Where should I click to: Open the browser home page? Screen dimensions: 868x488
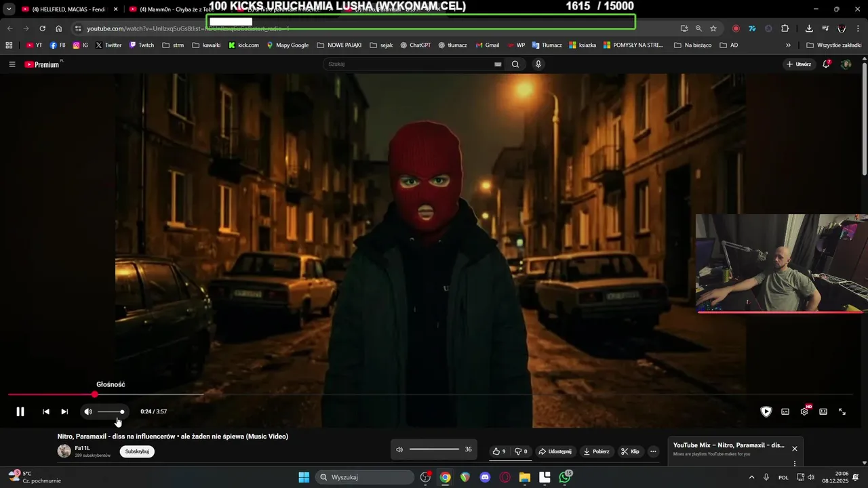[59, 28]
